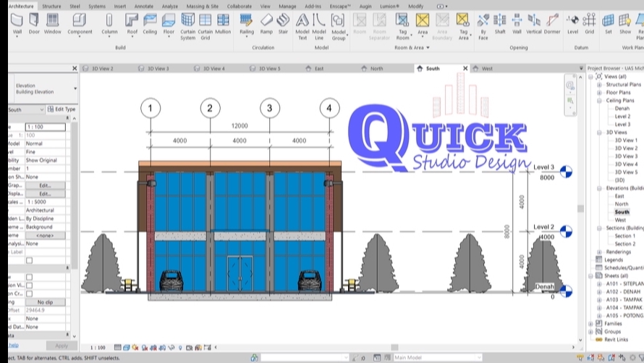Select the Dormer opening tool
644x363 pixels.
tap(552, 24)
